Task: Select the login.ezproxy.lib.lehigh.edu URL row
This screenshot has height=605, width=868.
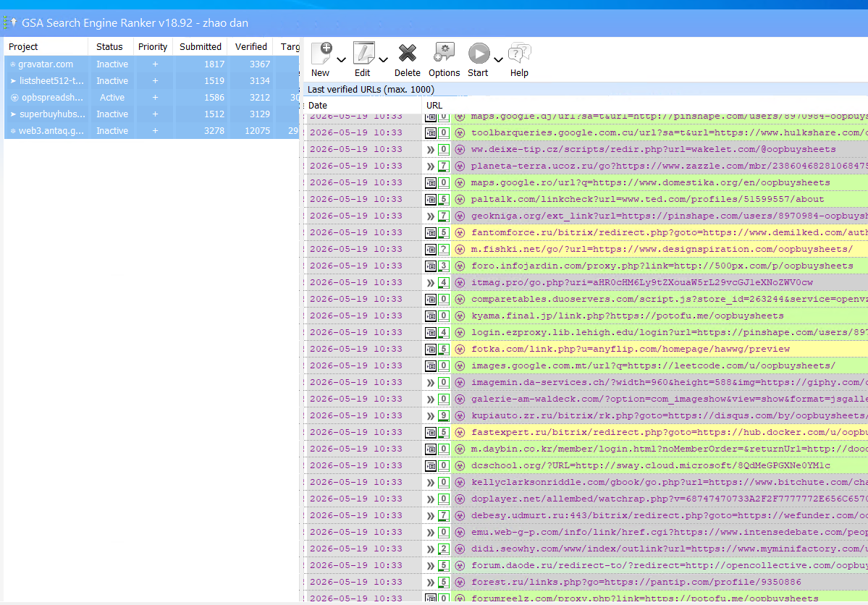Action: [586, 333]
